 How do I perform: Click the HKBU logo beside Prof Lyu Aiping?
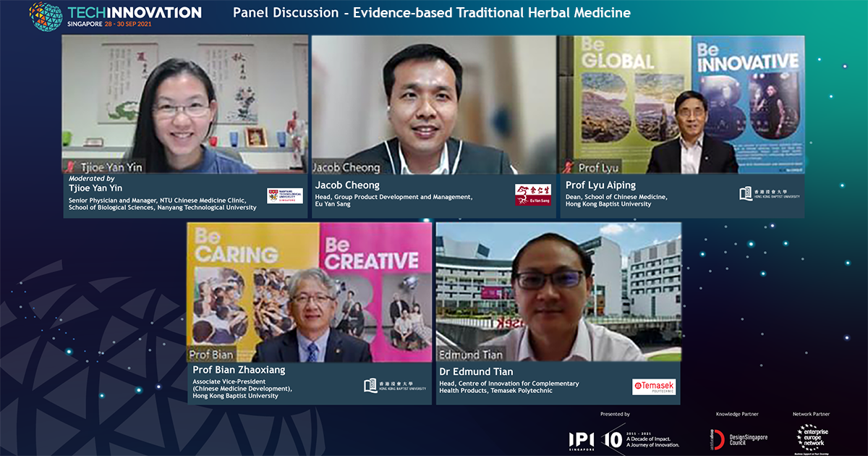click(x=770, y=193)
